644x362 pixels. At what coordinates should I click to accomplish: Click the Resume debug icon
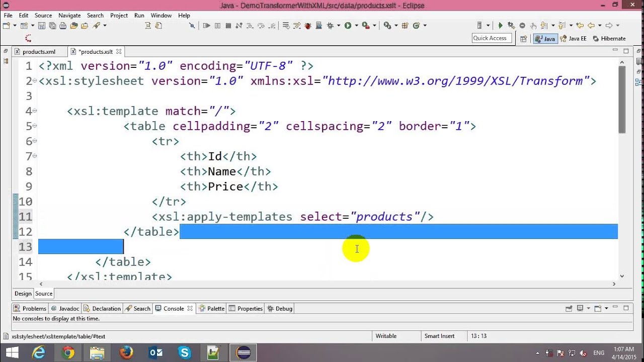point(206,25)
